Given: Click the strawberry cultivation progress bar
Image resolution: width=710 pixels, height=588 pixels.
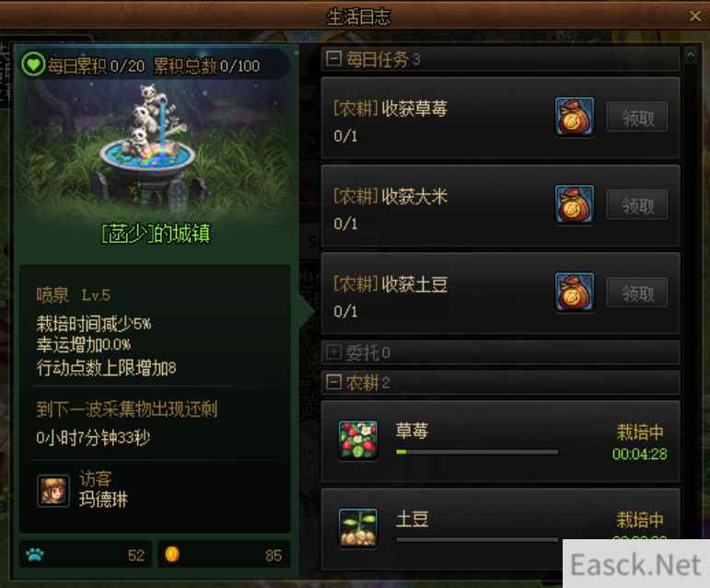Looking at the screenshot, I should pos(477,452).
